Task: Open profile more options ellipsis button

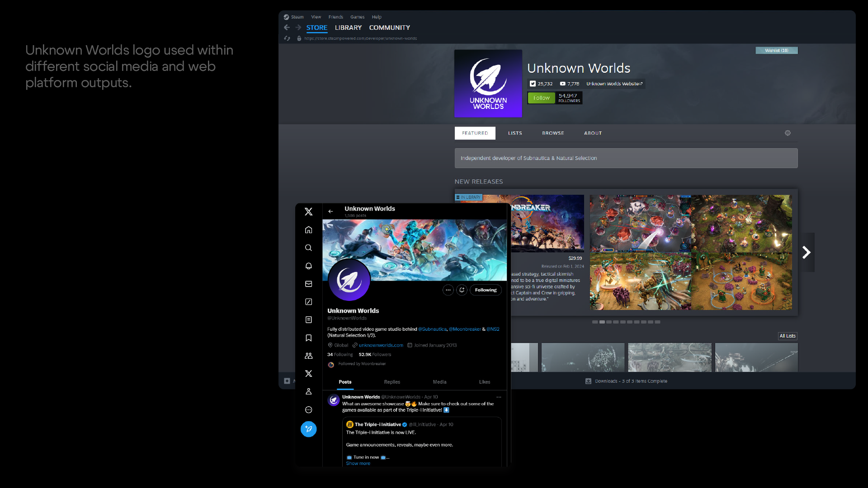Action: [448, 290]
